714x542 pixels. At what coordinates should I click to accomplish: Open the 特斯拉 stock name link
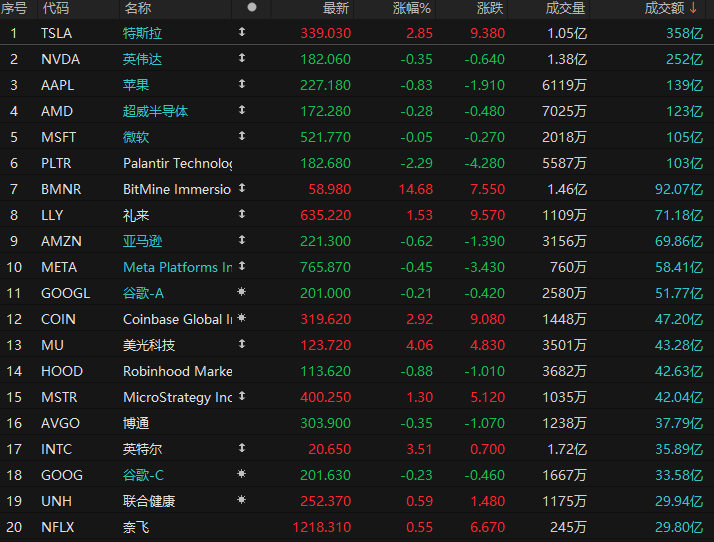click(x=143, y=33)
